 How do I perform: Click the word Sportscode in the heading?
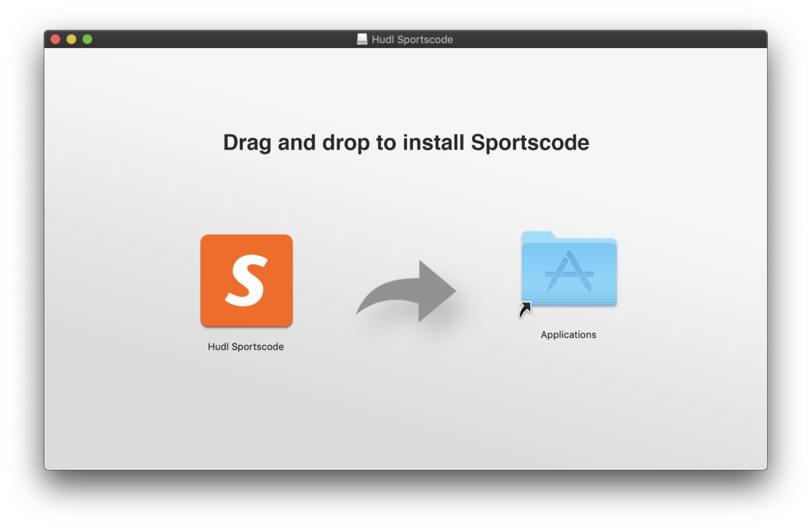tap(530, 143)
